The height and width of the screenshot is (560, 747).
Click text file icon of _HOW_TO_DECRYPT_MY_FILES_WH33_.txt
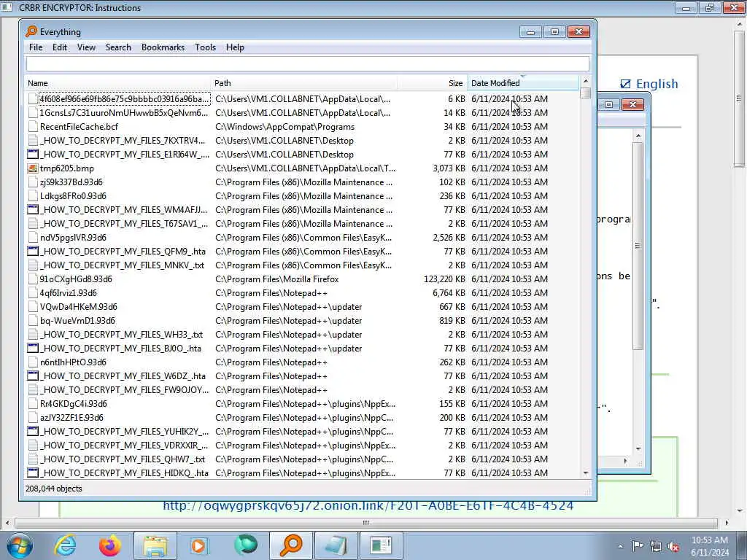point(32,335)
